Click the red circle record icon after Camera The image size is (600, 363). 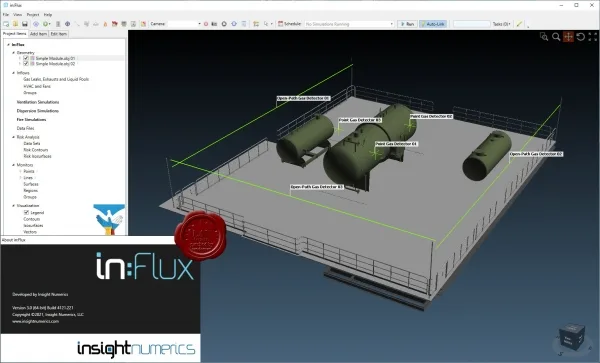(x=206, y=24)
